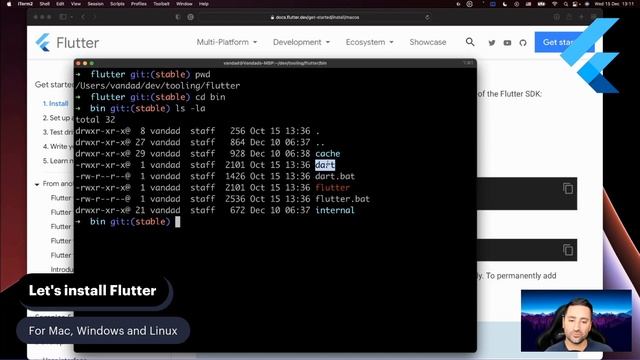
Task: Open the Shell menu
Action: [44, 4]
